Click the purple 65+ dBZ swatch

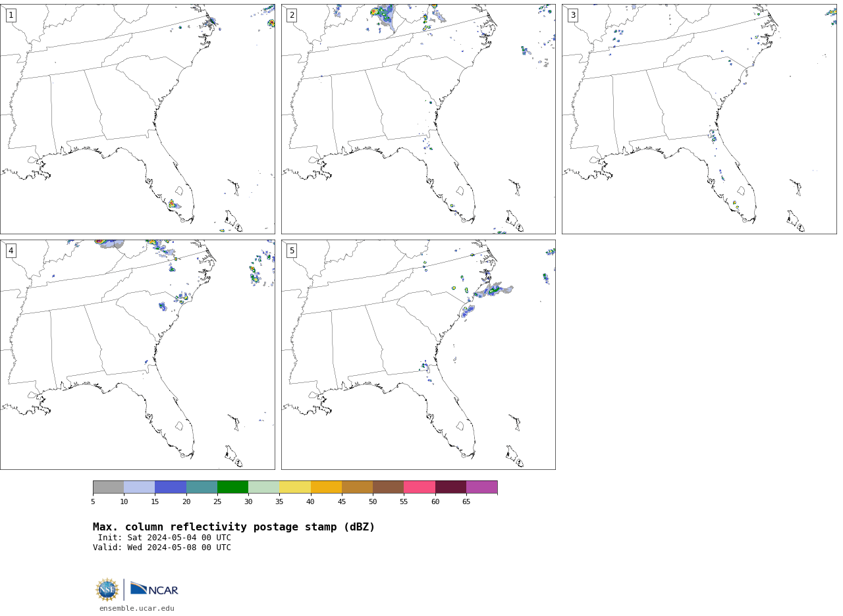[x=481, y=487]
